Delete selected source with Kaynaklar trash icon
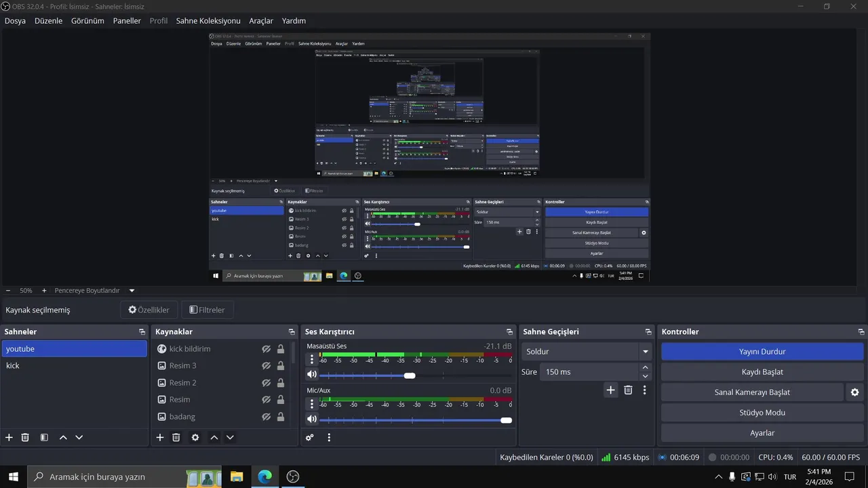Viewport: 868px width, 488px height. tap(176, 438)
